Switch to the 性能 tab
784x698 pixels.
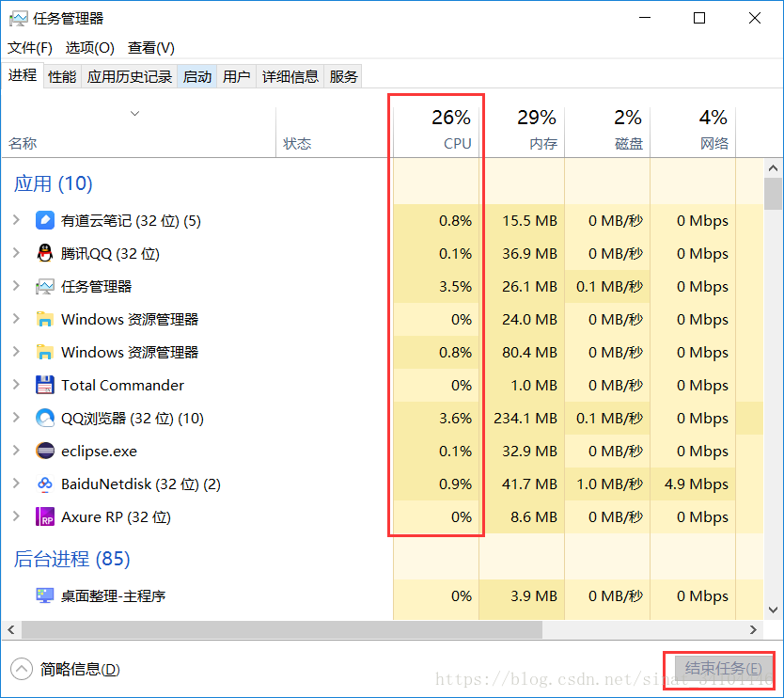tap(62, 76)
